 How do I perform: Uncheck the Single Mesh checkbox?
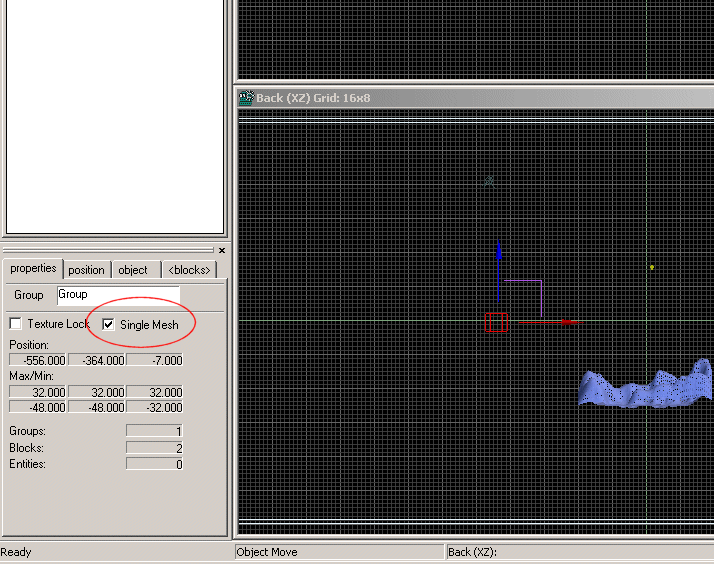(x=108, y=324)
